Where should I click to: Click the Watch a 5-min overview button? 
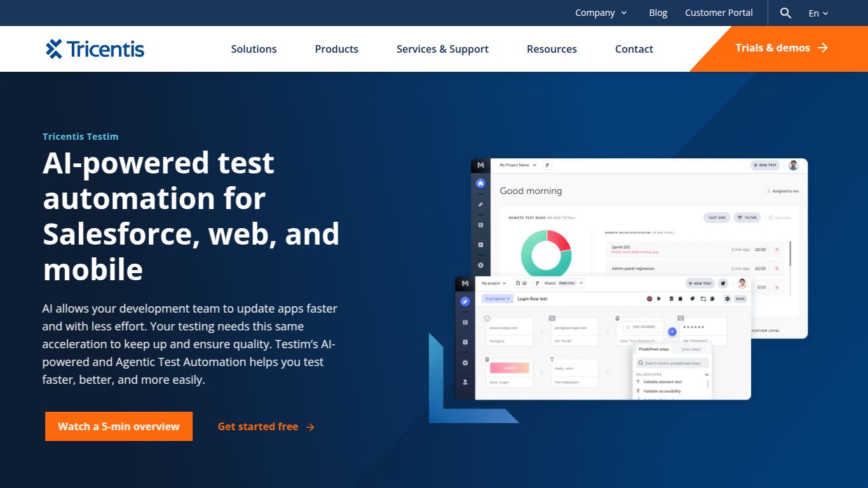118,426
